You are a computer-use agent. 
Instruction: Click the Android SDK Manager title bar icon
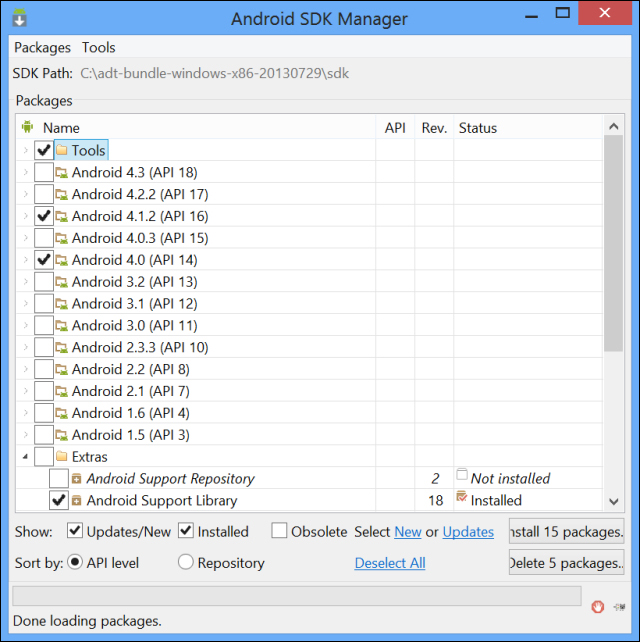(x=19, y=17)
